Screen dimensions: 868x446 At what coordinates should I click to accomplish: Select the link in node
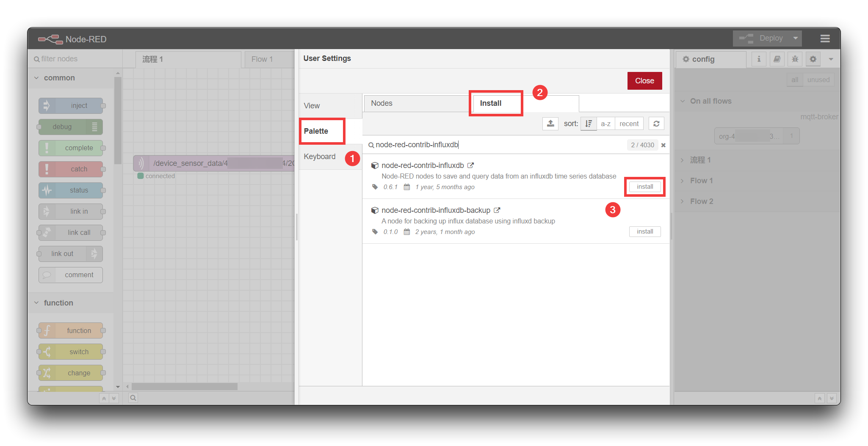[71, 212]
